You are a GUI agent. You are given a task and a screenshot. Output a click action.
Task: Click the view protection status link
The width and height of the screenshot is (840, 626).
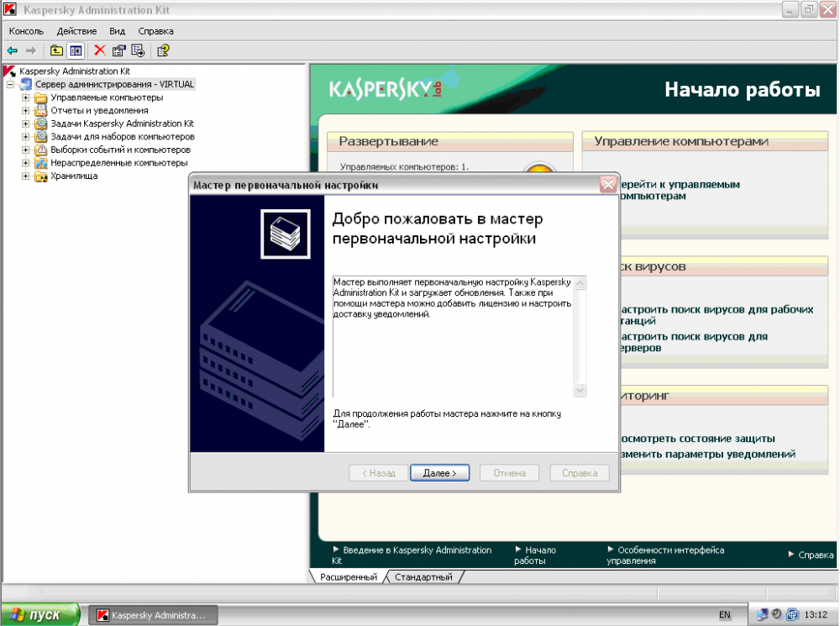point(697,439)
